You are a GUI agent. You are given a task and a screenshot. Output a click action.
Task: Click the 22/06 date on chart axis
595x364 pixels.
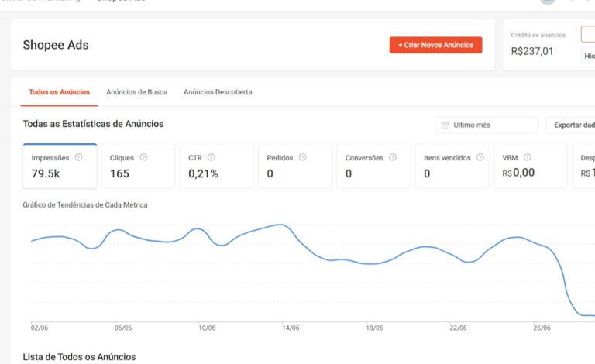point(458,328)
